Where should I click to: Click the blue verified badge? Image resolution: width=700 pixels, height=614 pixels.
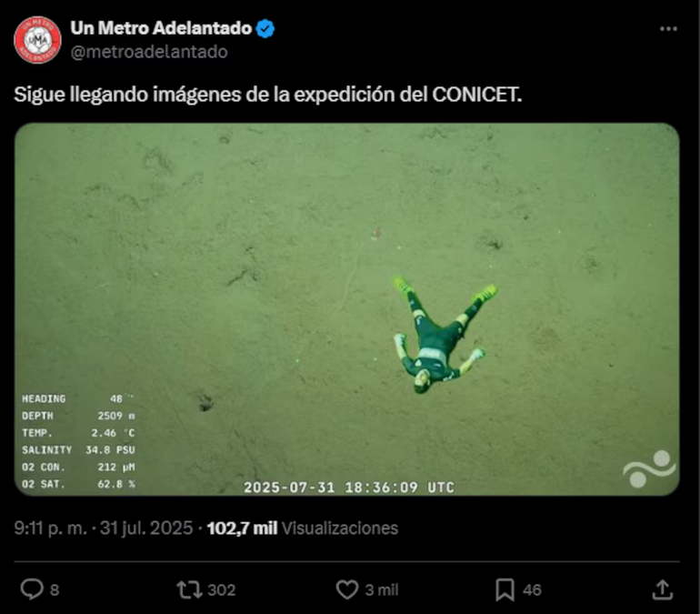(x=265, y=28)
